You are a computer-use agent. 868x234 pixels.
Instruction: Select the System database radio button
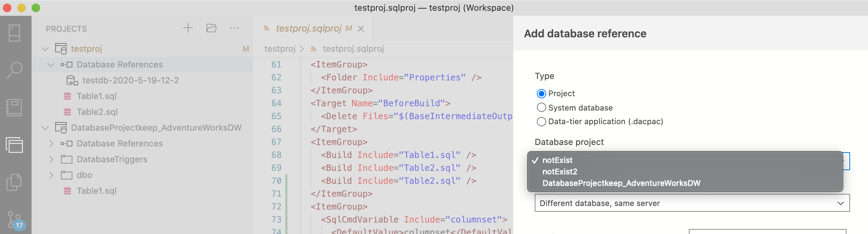[542, 108]
